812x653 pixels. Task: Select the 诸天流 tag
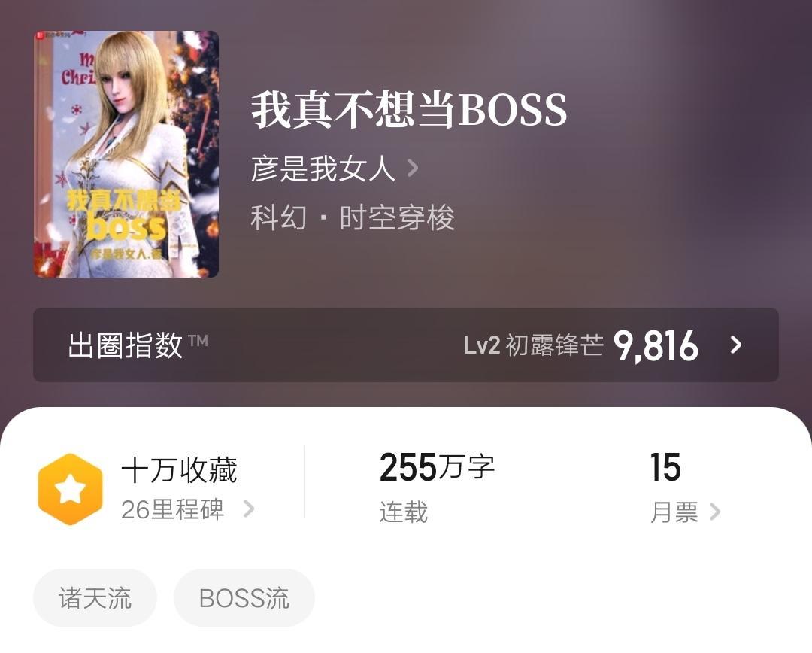95,598
